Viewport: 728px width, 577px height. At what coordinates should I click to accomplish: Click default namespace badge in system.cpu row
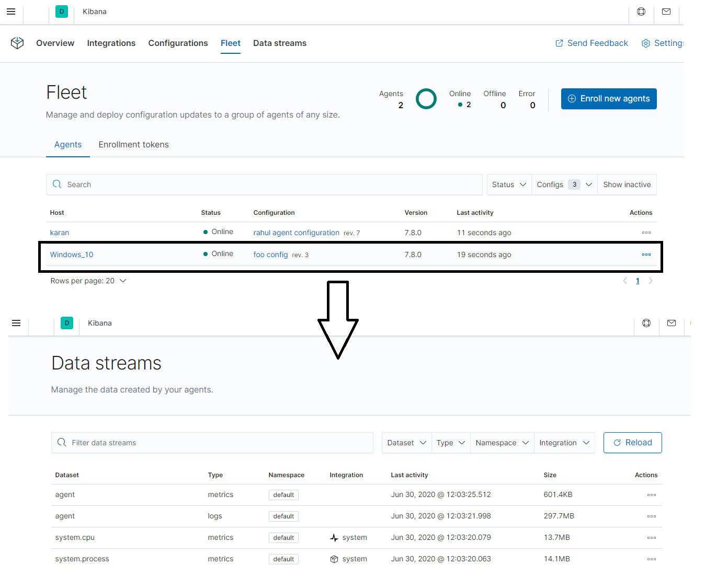283,538
